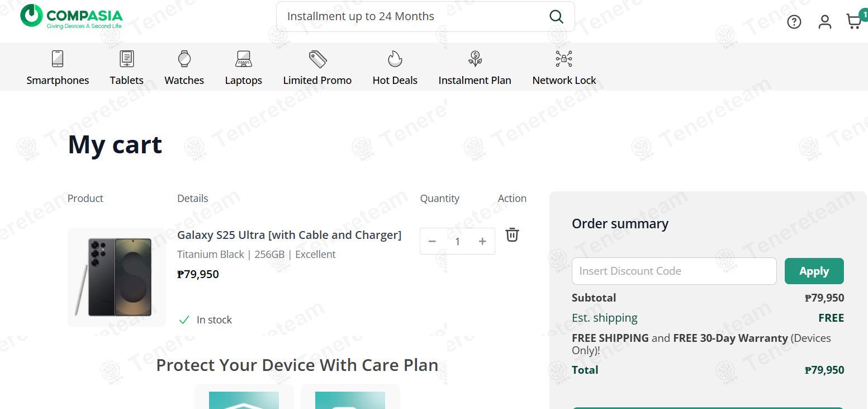This screenshot has width=868, height=409.
Task: Open Galaxy S25 Ultra product title link
Action: (x=289, y=235)
